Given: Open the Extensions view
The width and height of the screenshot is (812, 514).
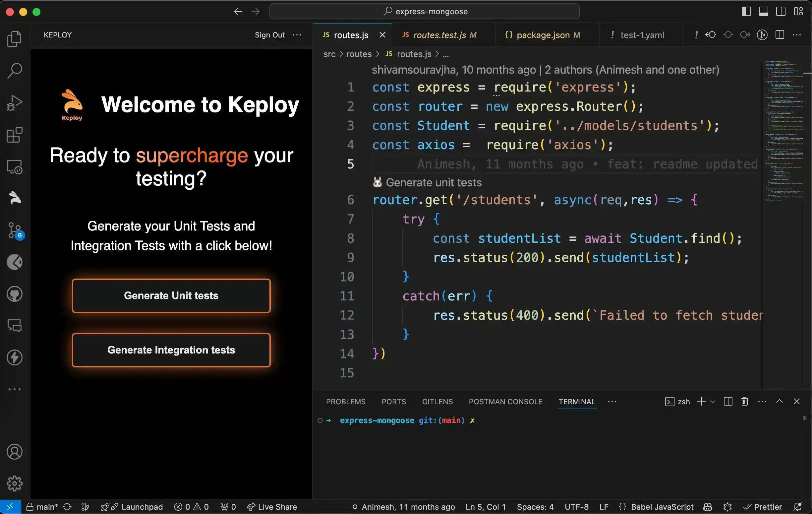Looking at the screenshot, I should 15,135.
